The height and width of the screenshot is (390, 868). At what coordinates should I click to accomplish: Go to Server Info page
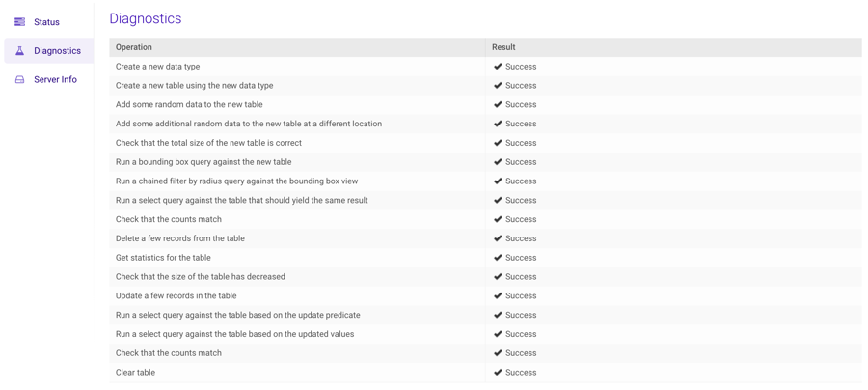55,80
